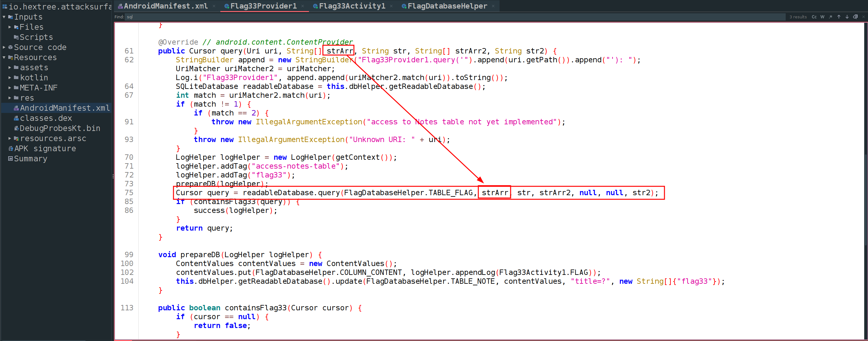Screen dimensions: 868x341
Task: Click the res folder icon
Action: coord(16,98)
